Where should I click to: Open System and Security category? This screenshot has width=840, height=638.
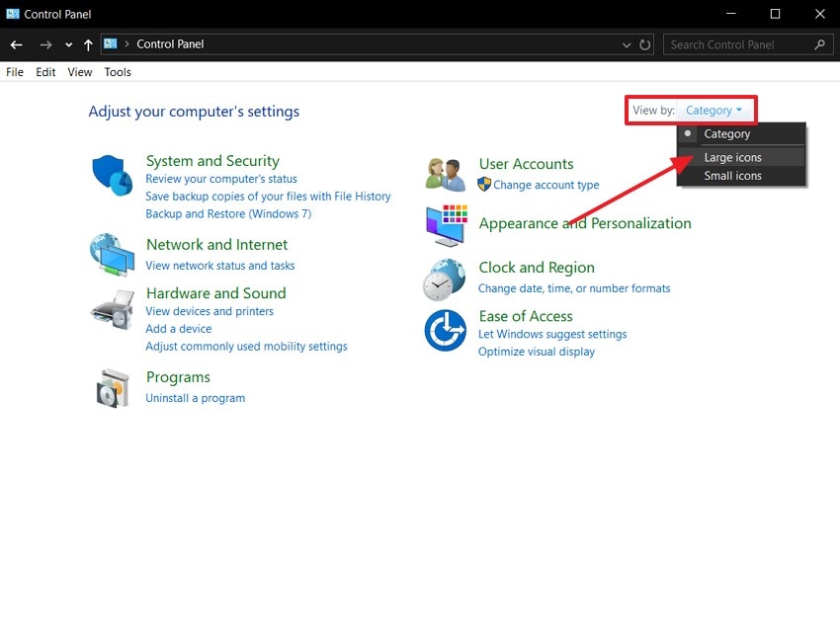(212, 161)
